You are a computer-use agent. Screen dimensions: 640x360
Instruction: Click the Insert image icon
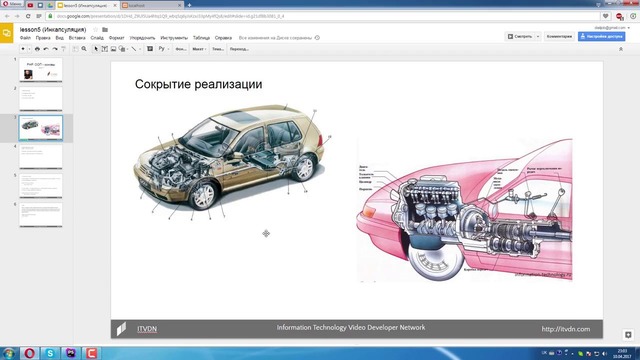click(113, 49)
